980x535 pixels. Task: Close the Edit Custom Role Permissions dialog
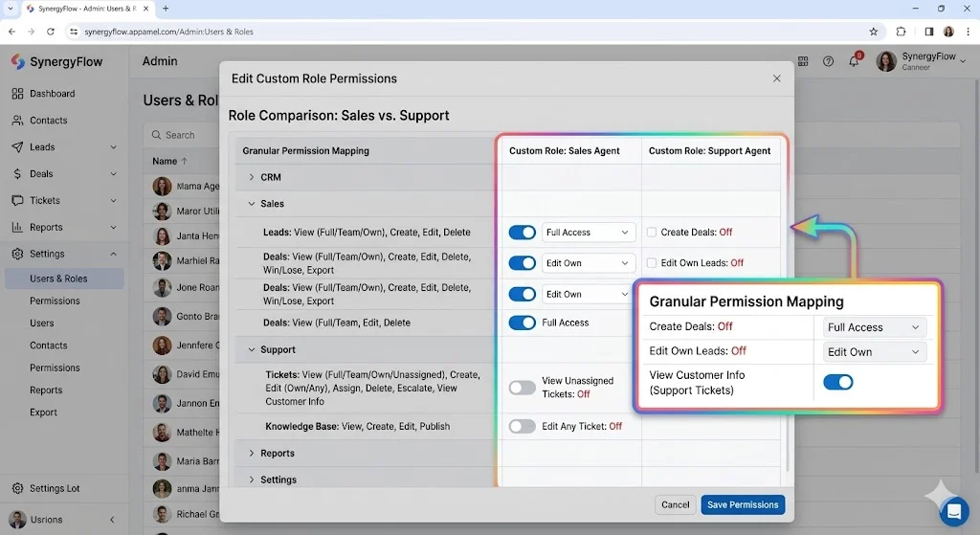[x=777, y=78]
